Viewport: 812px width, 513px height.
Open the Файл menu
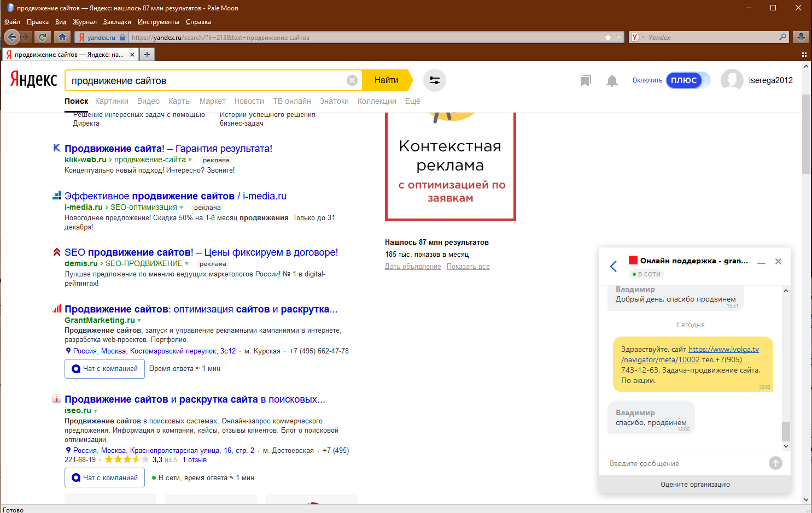click(x=12, y=22)
